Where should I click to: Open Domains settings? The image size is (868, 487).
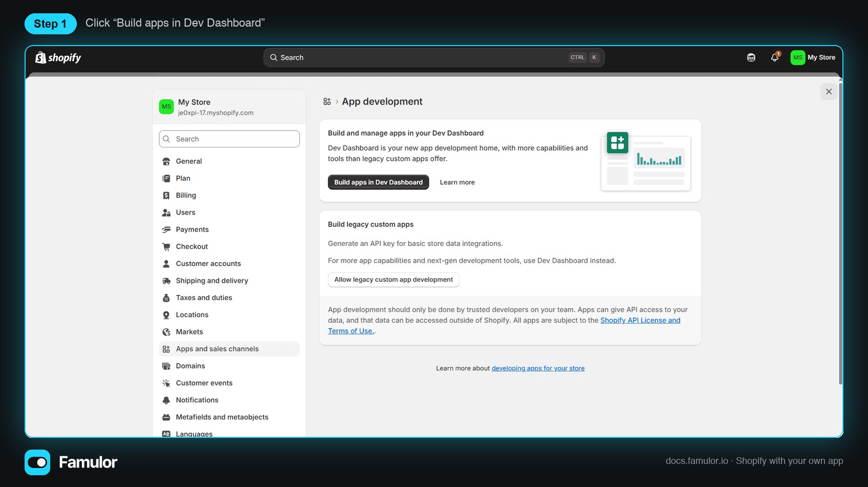tap(229, 366)
